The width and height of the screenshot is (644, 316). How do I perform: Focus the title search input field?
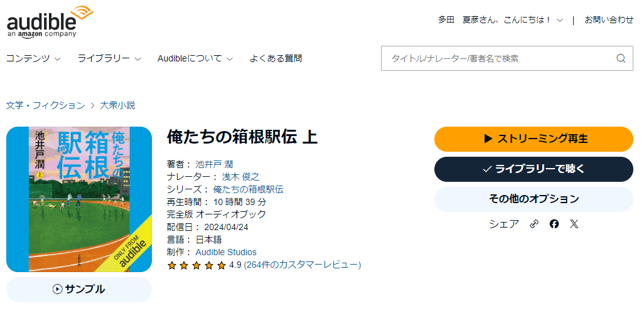pyautogui.click(x=499, y=58)
